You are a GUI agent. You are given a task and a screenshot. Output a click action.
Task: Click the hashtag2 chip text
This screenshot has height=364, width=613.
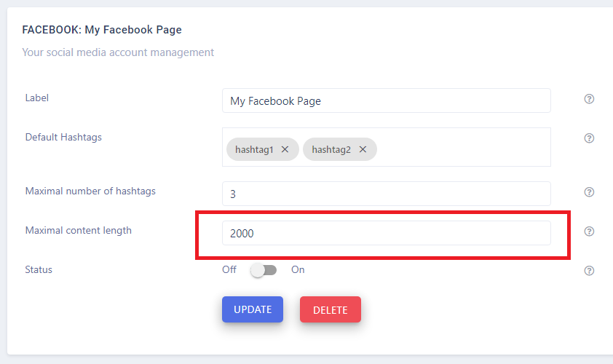point(331,150)
